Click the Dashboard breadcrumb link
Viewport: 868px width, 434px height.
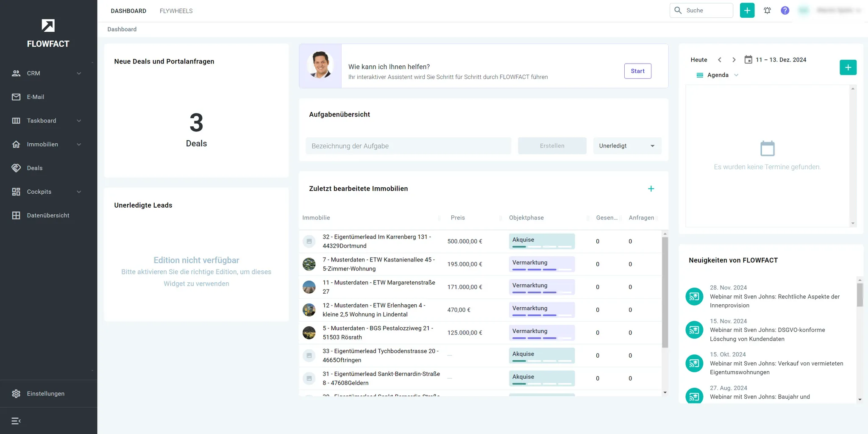pos(122,29)
